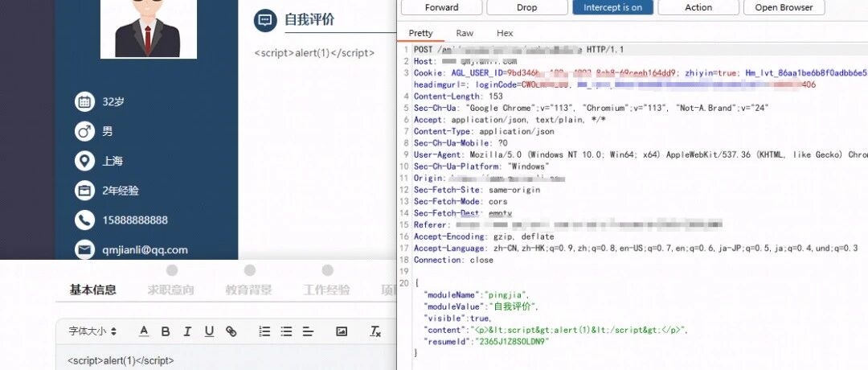Click inside the editor text area with script text
868x370 pixels.
pos(227,359)
